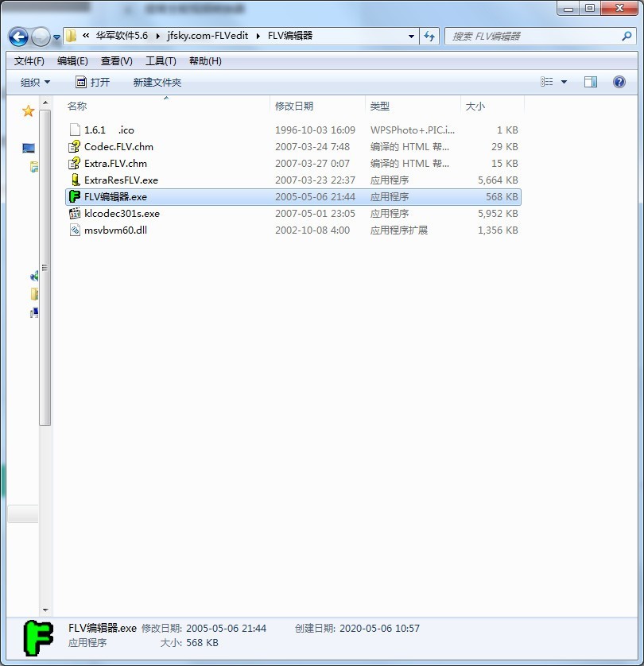Click large F icon in details pane
The height and width of the screenshot is (666, 644).
point(38,637)
